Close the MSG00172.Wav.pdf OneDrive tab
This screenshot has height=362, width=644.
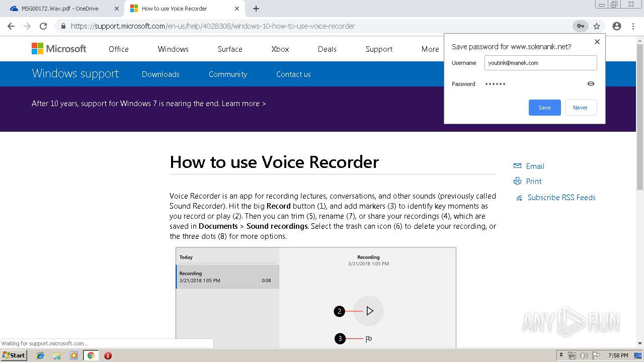(117, 9)
